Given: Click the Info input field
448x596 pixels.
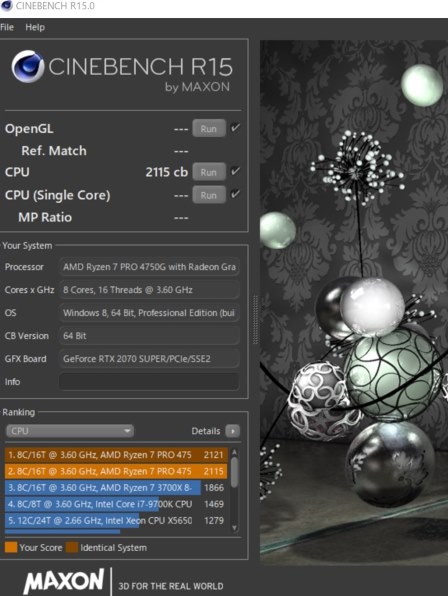Looking at the screenshot, I should (x=149, y=382).
